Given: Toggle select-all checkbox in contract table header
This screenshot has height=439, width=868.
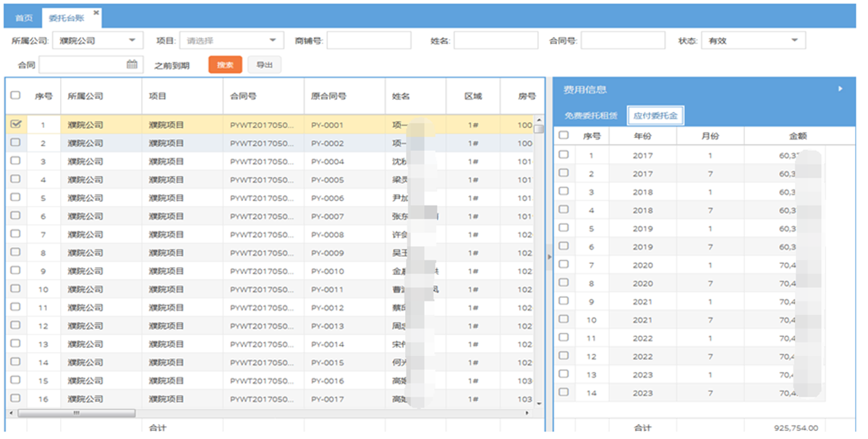Looking at the screenshot, I should 15,95.
